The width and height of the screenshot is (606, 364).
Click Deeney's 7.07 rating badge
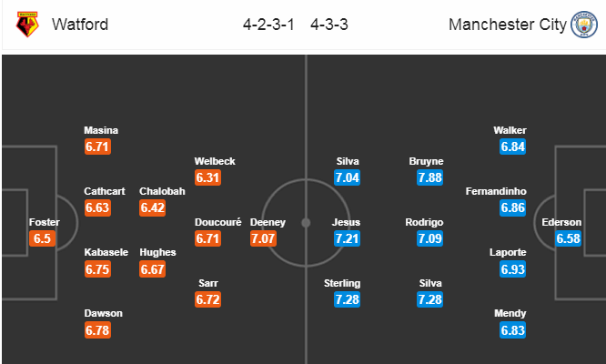click(263, 238)
